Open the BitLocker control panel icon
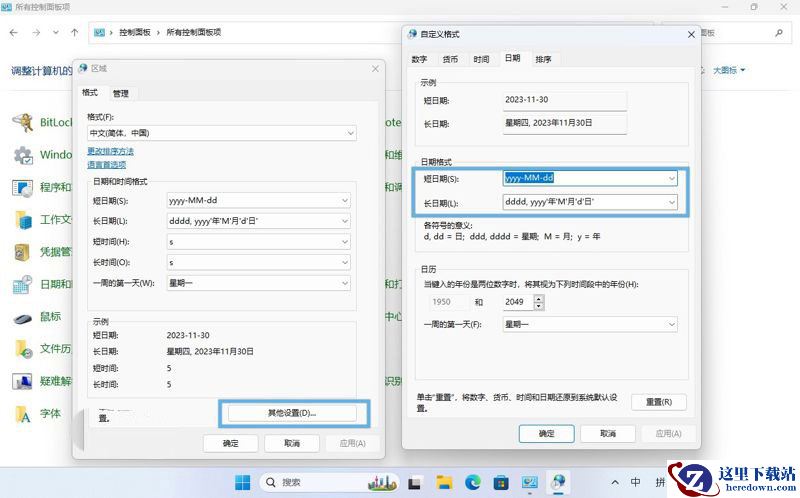Viewport: 800px width, 498px height. (x=23, y=122)
